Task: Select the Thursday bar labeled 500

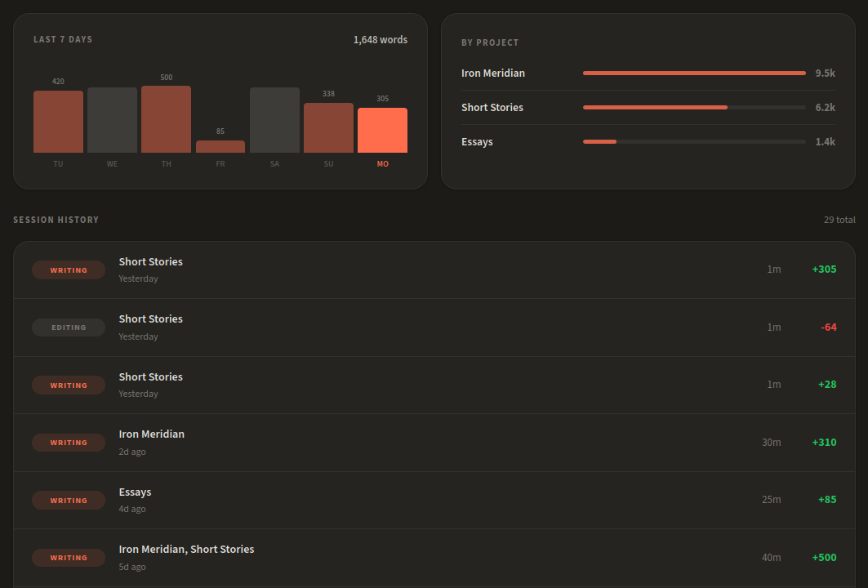Action: tap(166, 119)
